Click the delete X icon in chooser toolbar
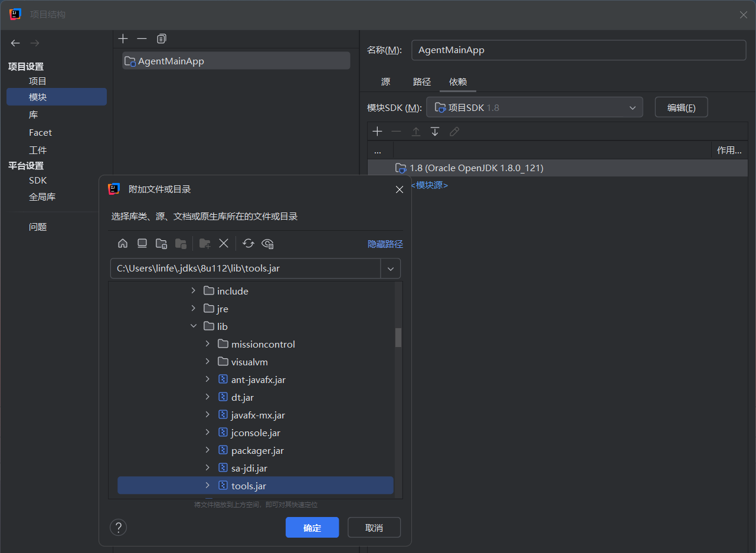Viewport: 756px width, 553px height. tap(224, 244)
